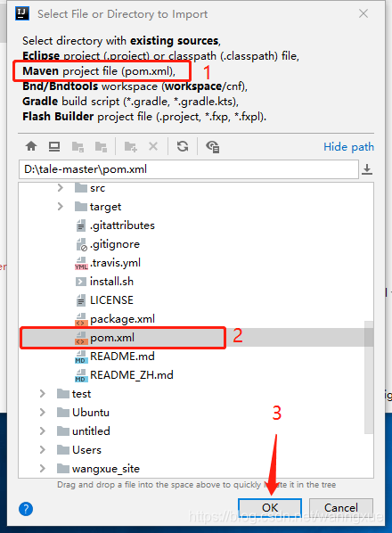Create New Folder toolbar icon
392x533 pixels.
(x=130, y=147)
